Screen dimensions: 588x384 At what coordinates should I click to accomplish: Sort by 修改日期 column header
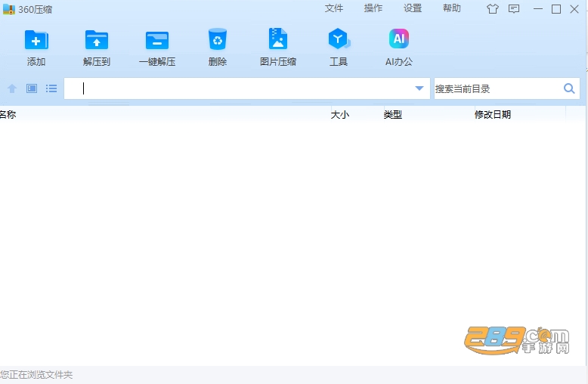point(492,114)
